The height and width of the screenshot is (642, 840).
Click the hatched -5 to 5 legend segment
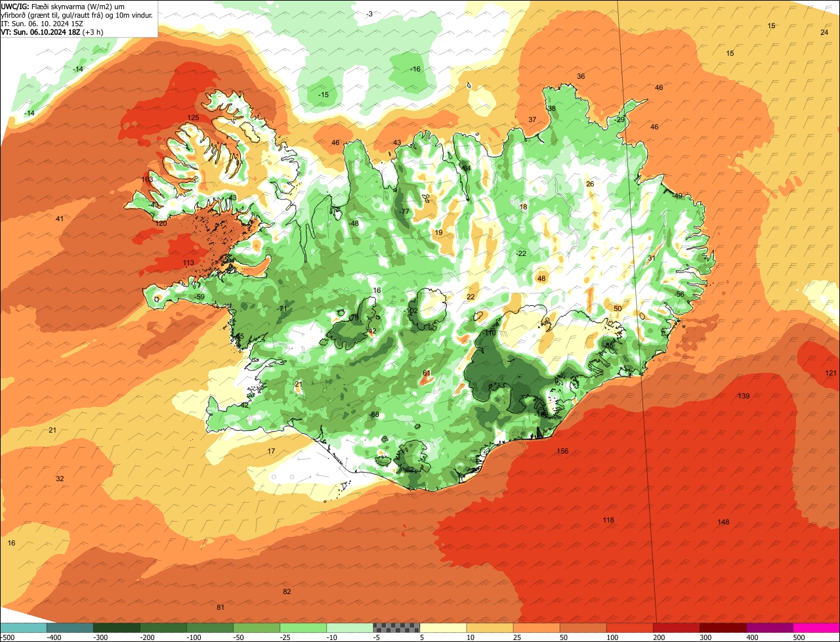396,628
